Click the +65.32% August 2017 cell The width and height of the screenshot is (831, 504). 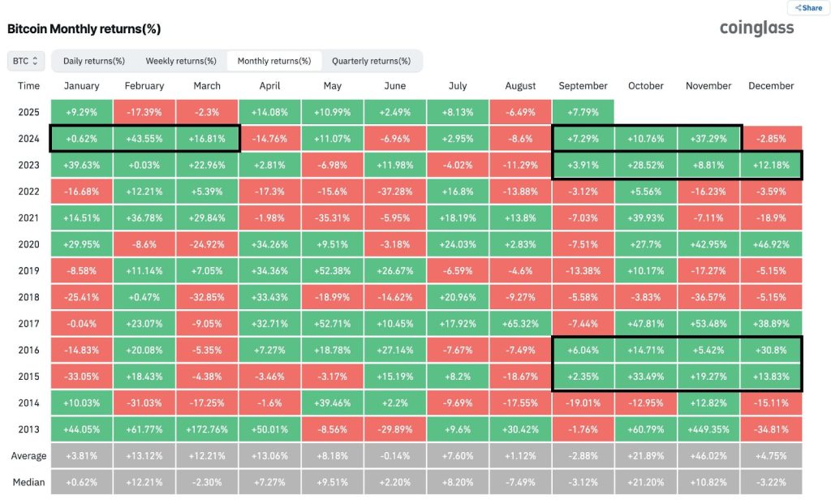520,323
